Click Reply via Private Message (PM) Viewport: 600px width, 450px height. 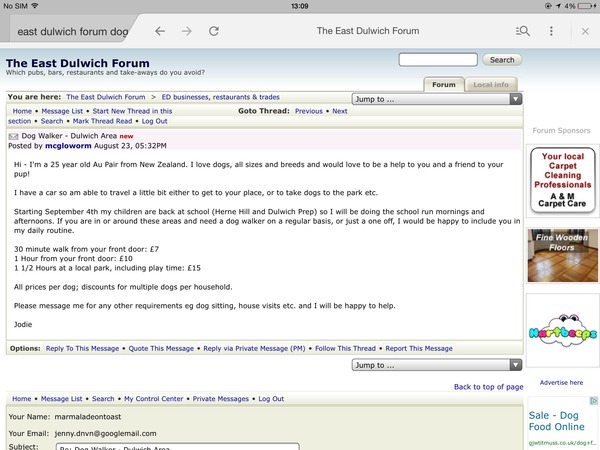(254, 349)
